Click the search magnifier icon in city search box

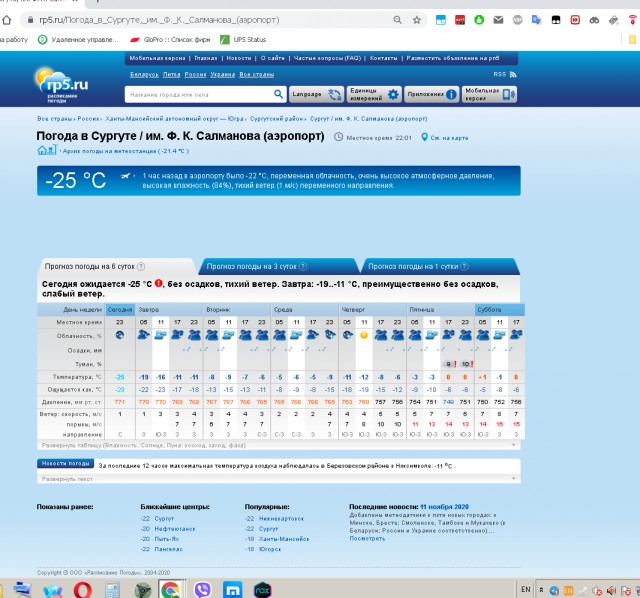pos(278,94)
